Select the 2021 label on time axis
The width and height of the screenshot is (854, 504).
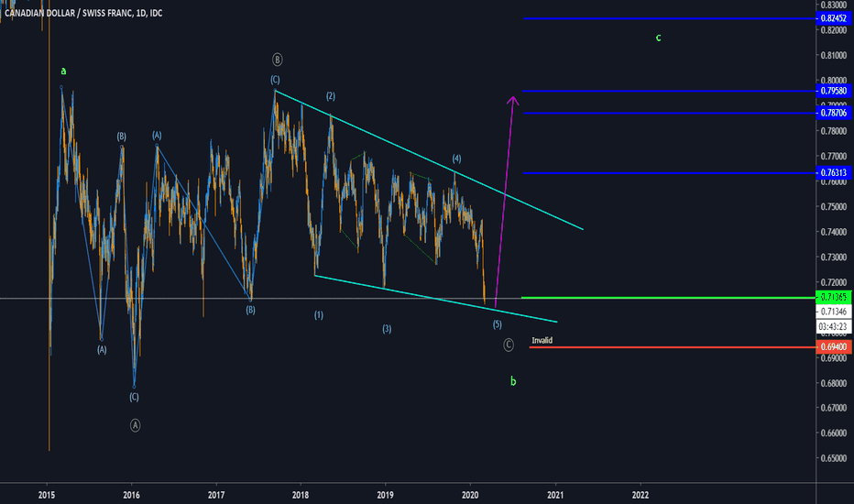[555, 495]
